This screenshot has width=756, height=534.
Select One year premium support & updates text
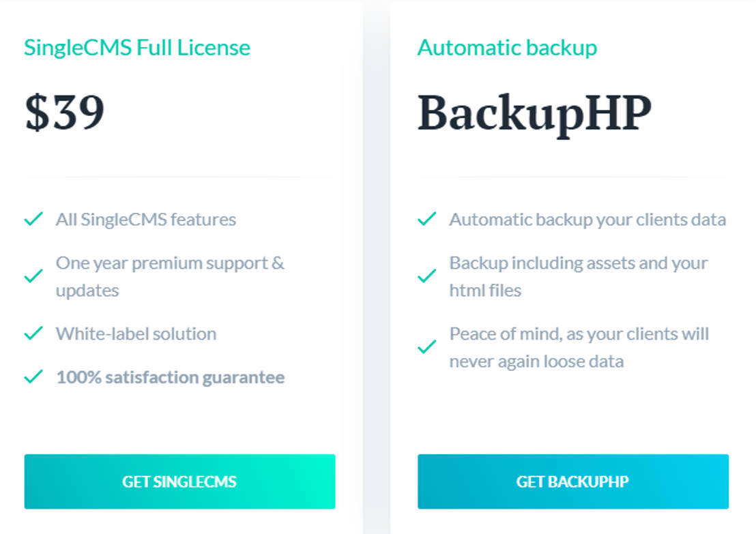point(170,276)
